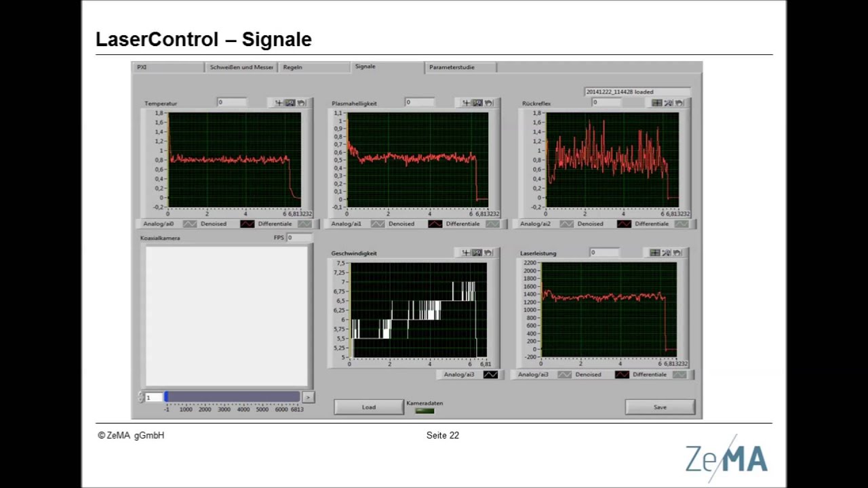The image size is (868, 488).
Task: Click the '20141222_114428 loaded' status field
Action: click(637, 91)
